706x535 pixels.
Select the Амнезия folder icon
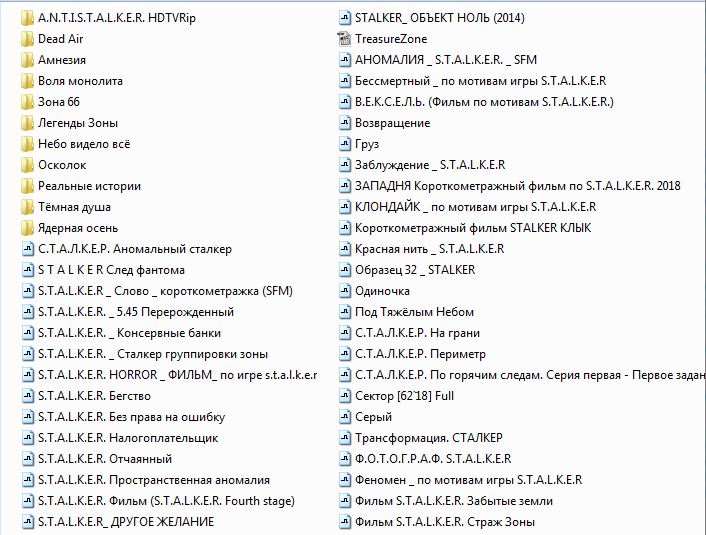tap(27, 60)
